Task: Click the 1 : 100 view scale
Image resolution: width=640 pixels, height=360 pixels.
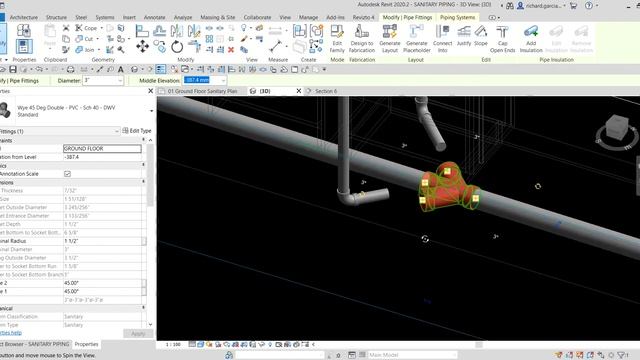Action: tap(173, 344)
